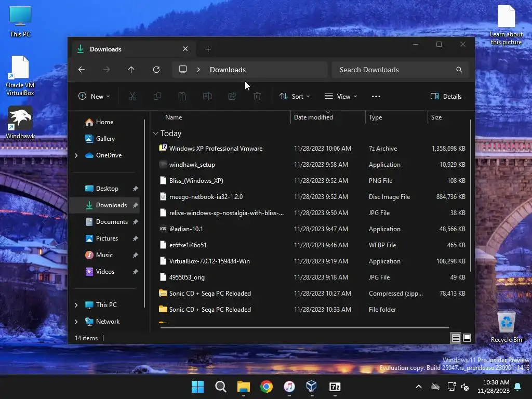Select Oracle VM VirtualBox desktop shortcut

(20, 76)
